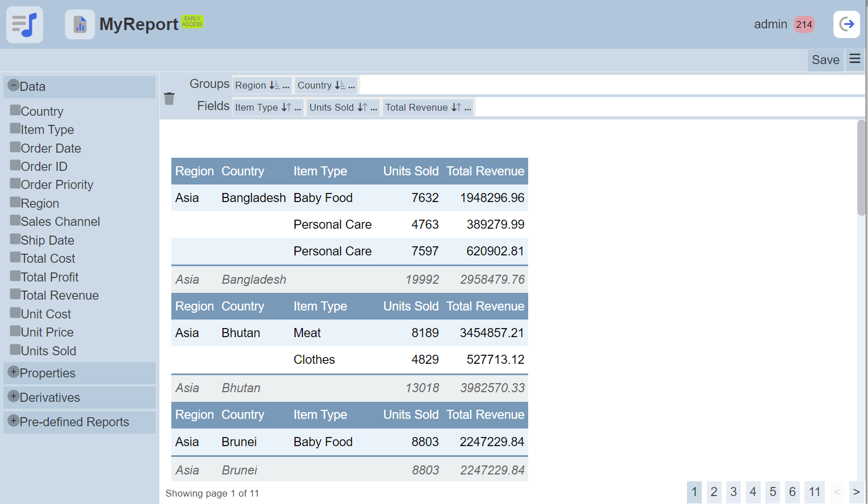Collapse the Data section
This screenshot has height=504, width=868.
click(x=14, y=86)
